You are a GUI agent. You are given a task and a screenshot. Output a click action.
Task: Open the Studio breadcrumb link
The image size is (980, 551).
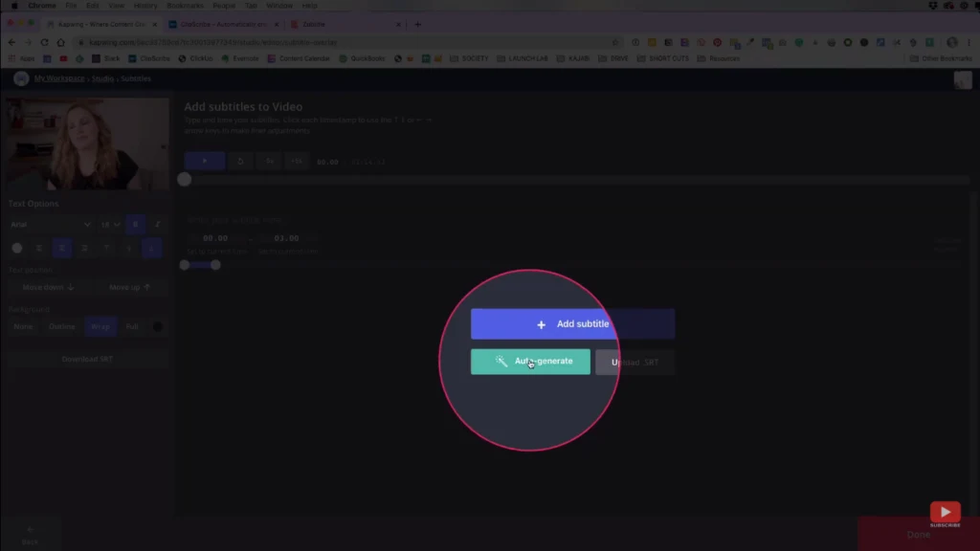(x=101, y=78)
